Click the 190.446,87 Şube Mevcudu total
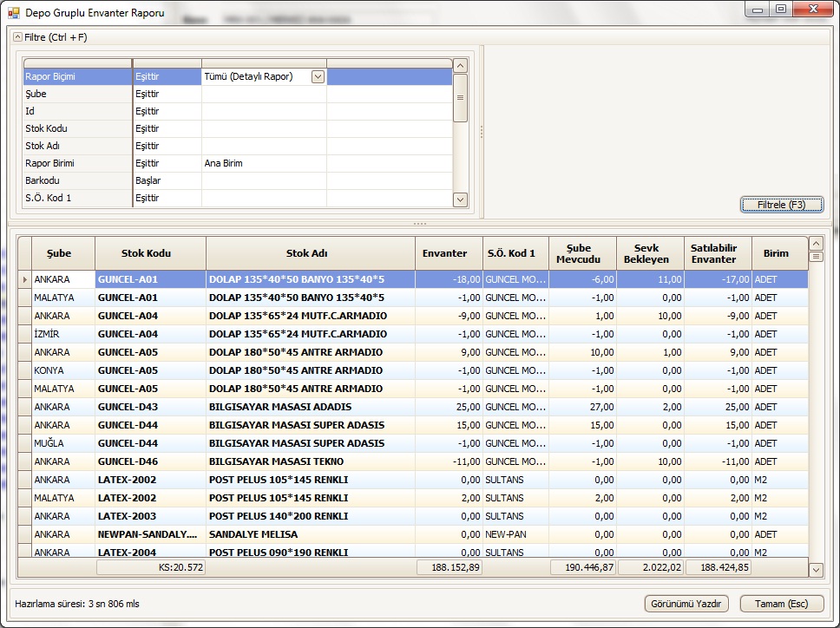The width and height of the screenshot is (840, 628). click(583, 567)
